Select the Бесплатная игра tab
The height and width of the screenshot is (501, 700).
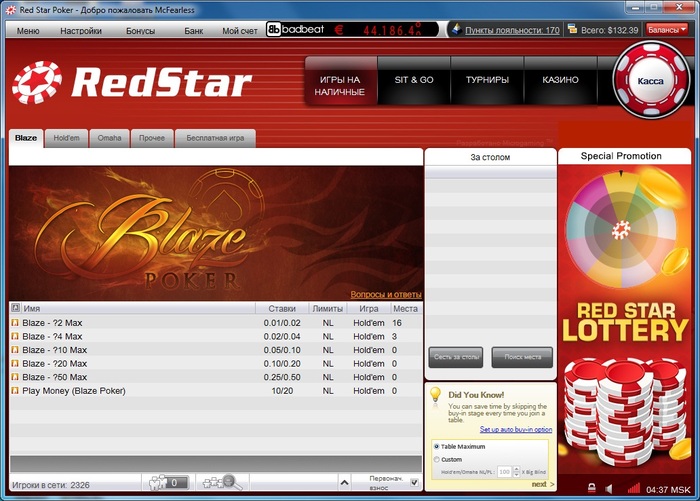tap(215, 138)
